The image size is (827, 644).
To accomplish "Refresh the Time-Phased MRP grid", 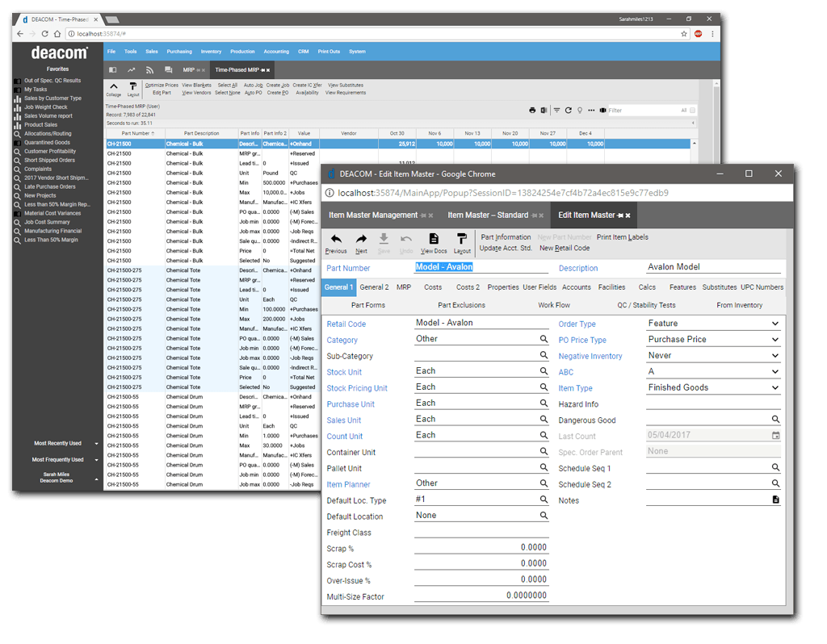I will (x=568, y=110).
